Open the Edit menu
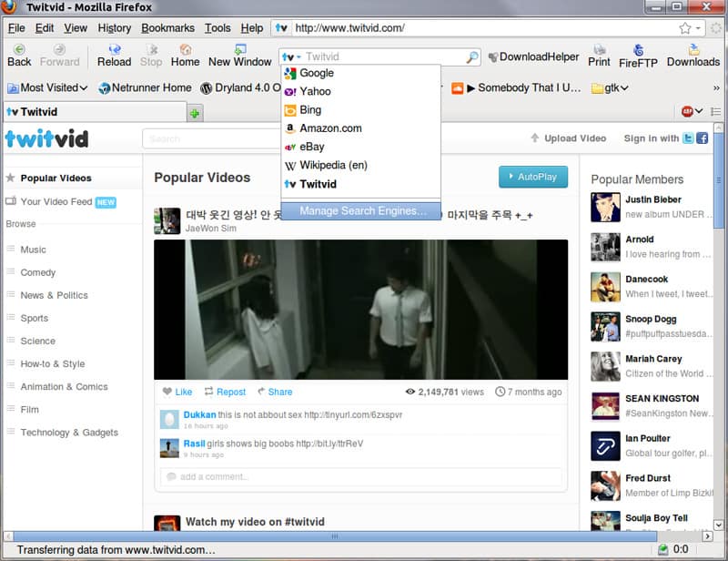Viewport: 728px width, 561px height. click(45, 28)
